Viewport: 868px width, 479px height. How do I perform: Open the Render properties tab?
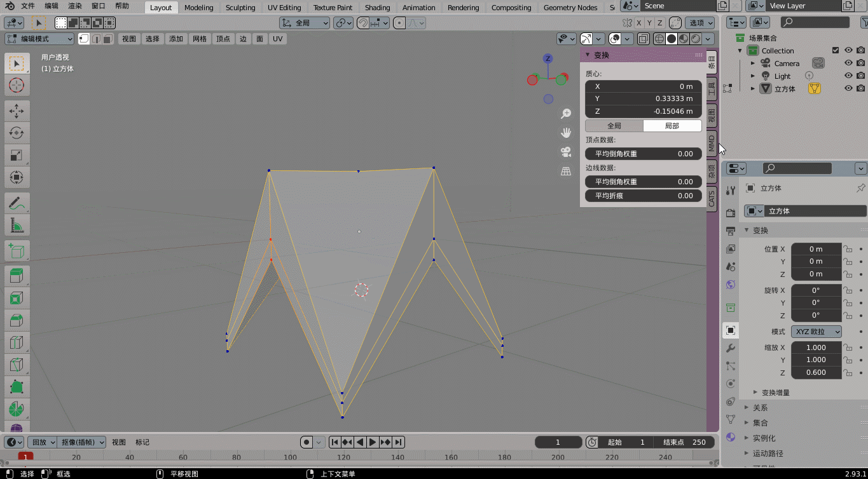(x=731, y=213)
